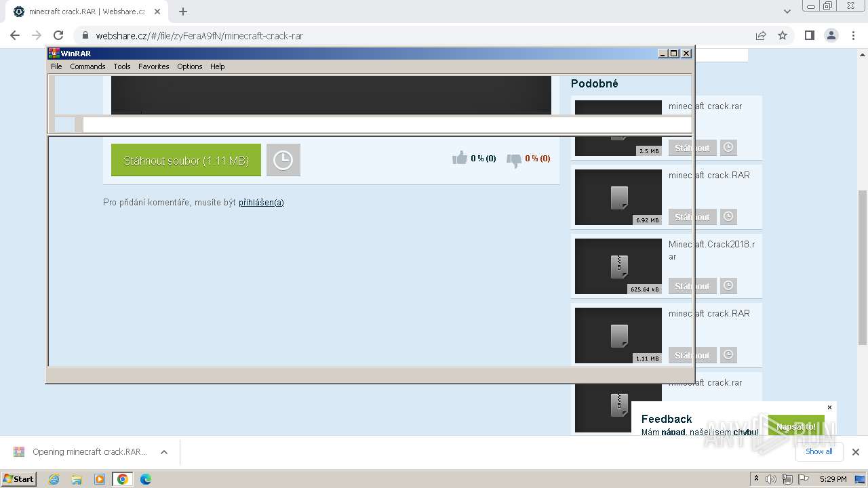Click the green Stáhnout soubor (1.11 MB) button

[186, 160]
